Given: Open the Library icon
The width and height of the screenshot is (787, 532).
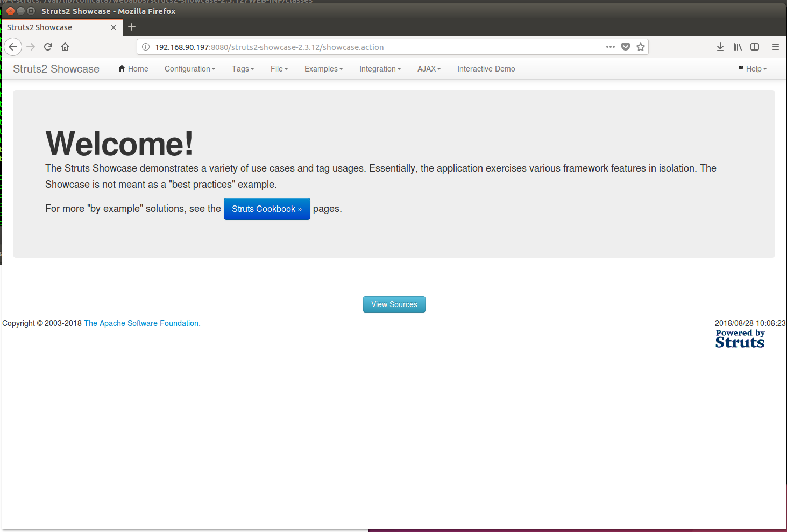Looking at the screenshot, I should (738, 47).
